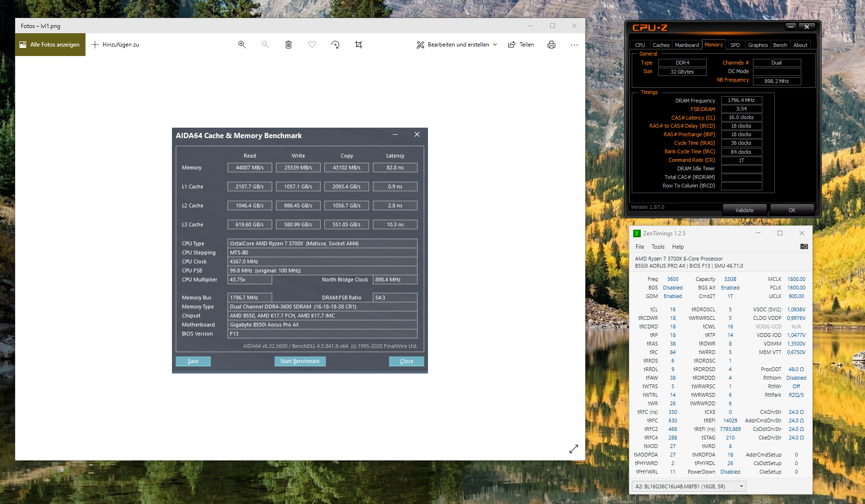Click Validate button in CPU-Z
Viewport: 865px width, 504px height.
pyautogui.click(x=744, y=210)
